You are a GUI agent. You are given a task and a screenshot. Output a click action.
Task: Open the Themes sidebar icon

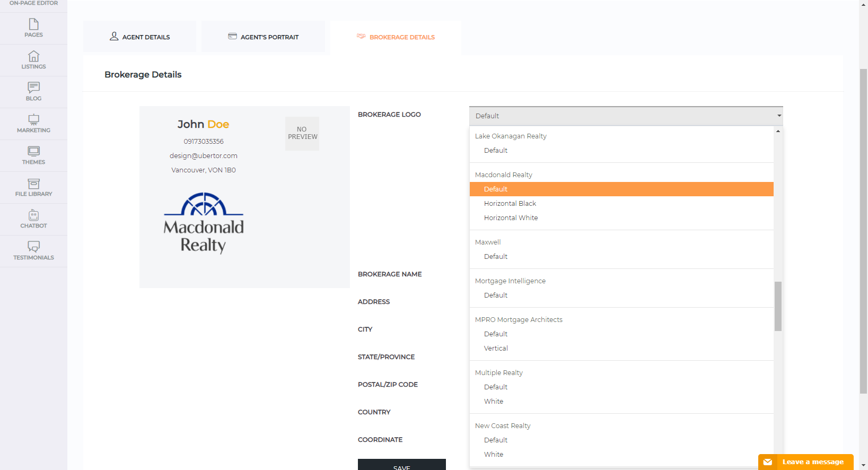(x=33, y=151)
